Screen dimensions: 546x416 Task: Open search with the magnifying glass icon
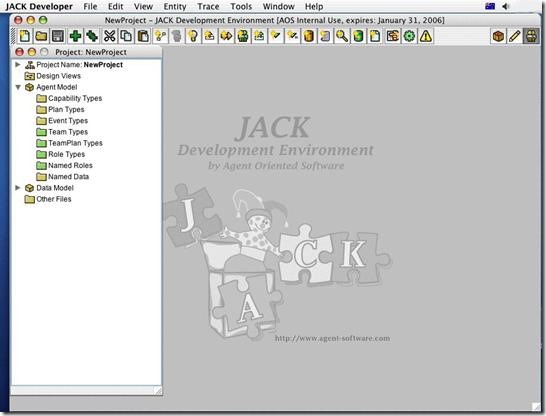(x=342, y=36)
